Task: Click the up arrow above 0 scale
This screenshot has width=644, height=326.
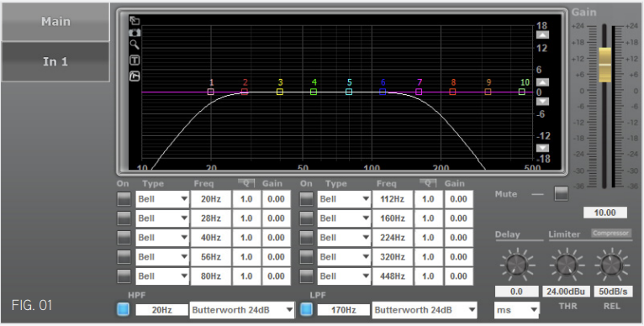Action: click(542, 82)
